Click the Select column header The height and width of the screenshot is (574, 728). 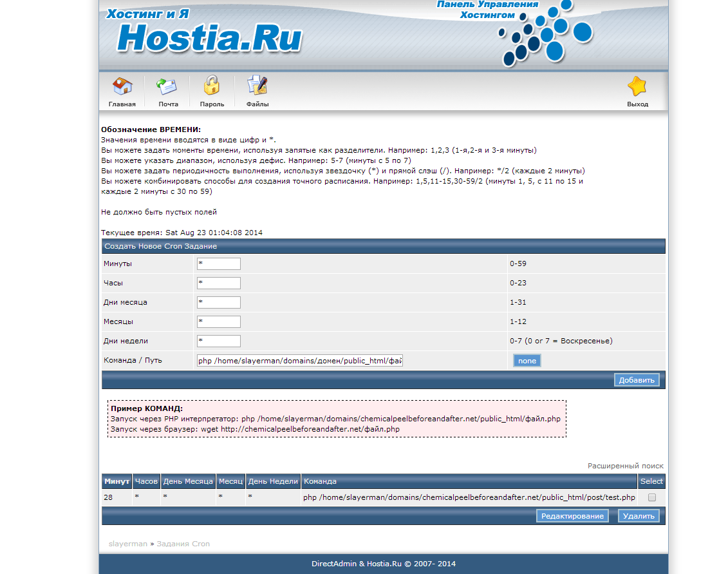tap(651, 481)
